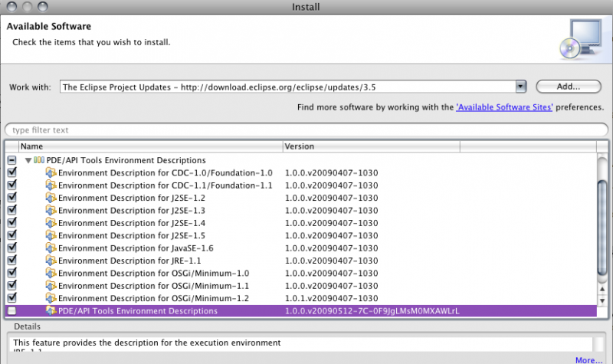
Task: Click the install wizard CD and monitor image
Action: [x=582, y=39]
